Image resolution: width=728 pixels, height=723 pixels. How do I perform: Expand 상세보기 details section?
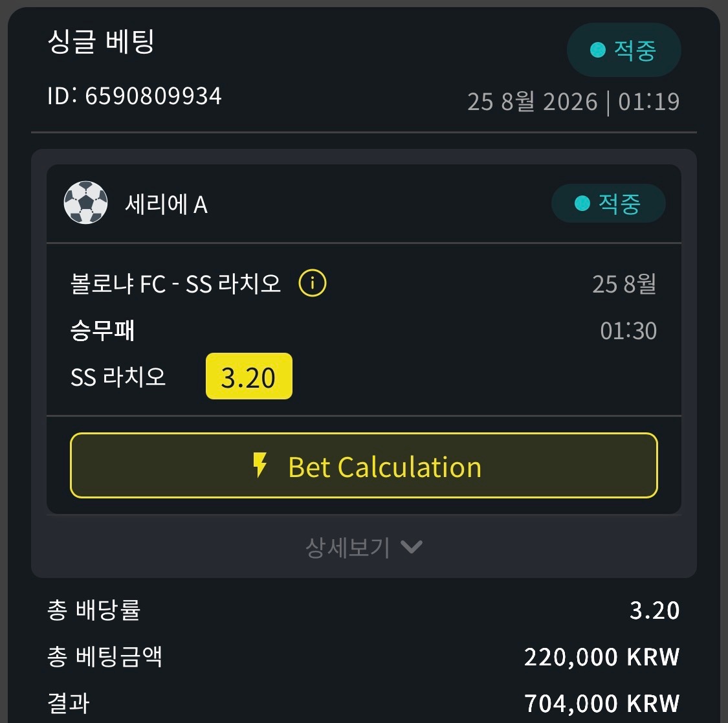coord(364,548)
